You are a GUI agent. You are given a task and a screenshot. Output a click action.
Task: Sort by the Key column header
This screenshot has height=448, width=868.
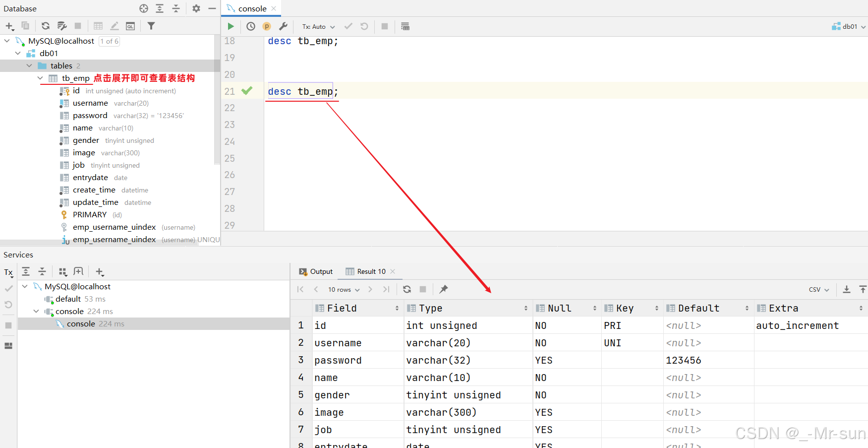tap(633, 308)
